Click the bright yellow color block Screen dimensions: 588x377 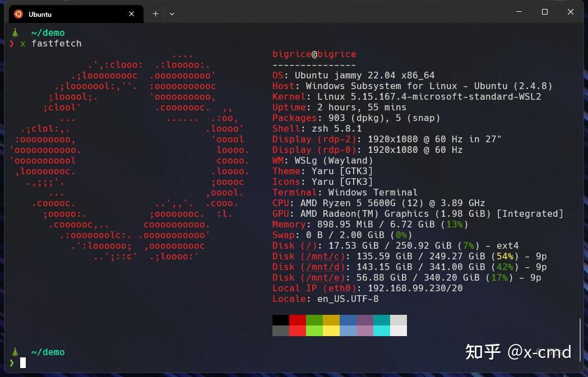pyautogui.click(x=331, y=331)
